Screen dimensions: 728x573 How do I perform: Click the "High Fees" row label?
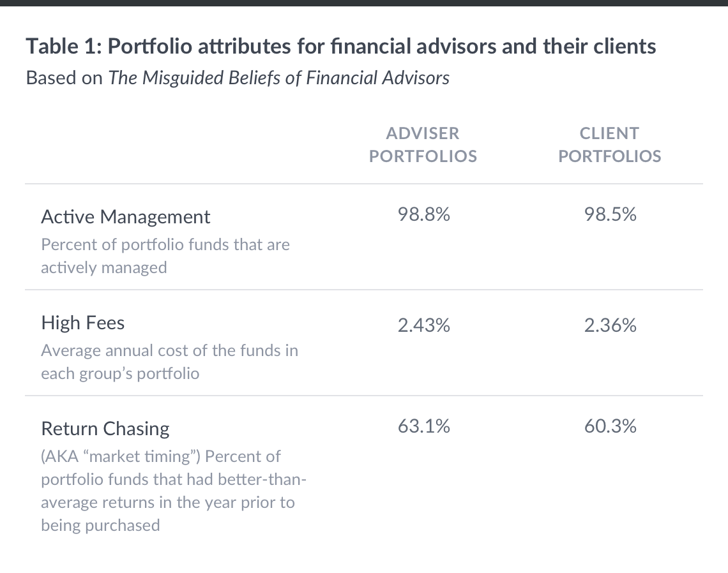tap(83, 323)
